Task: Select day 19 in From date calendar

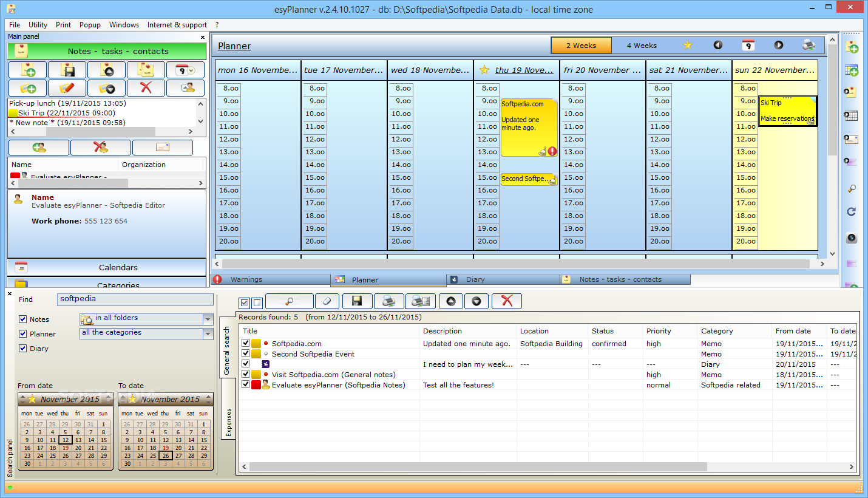Action: click(65, 448)
